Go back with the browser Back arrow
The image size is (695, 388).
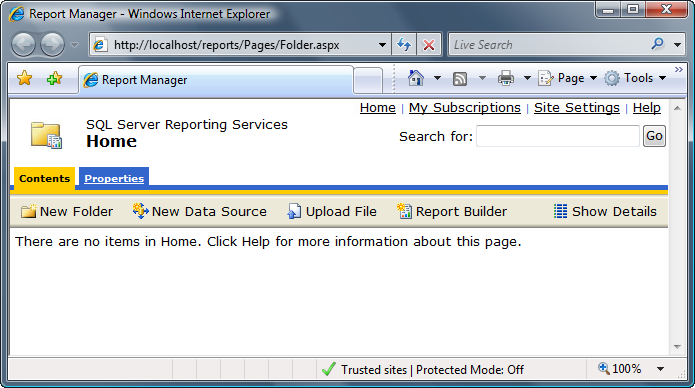click(x=23, y=44)
